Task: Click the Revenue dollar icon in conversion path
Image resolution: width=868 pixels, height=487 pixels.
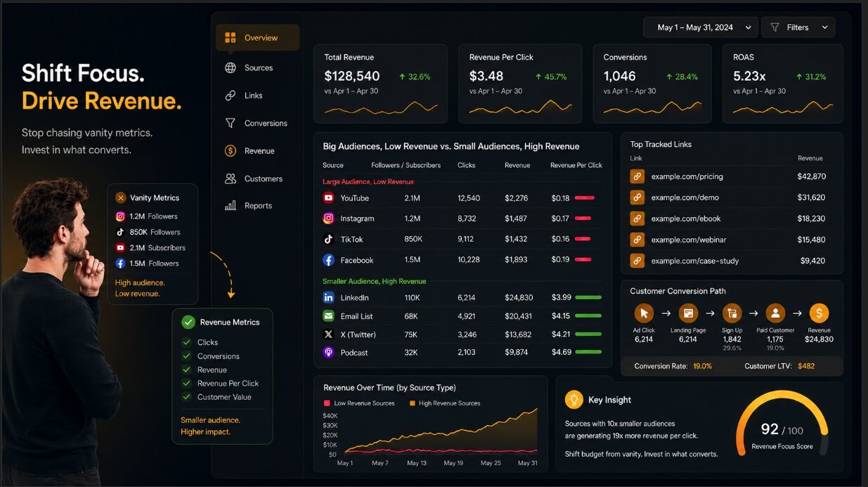Action: [x=819, y=313]
